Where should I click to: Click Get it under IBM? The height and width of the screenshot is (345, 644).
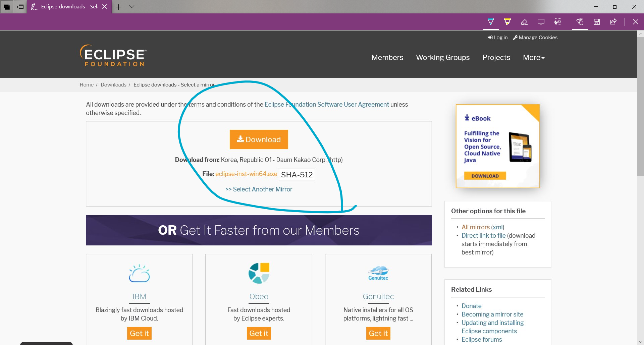[x=139, y=333]
